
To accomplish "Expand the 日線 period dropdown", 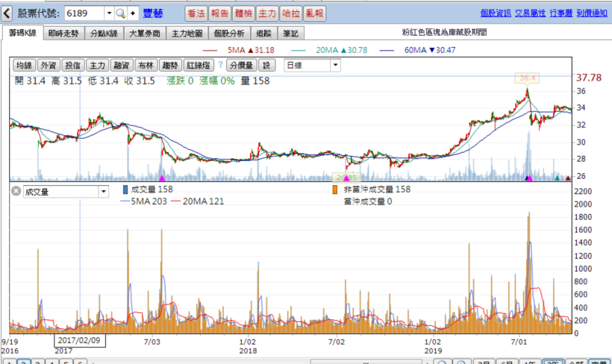I will click(x=336, y=65).
